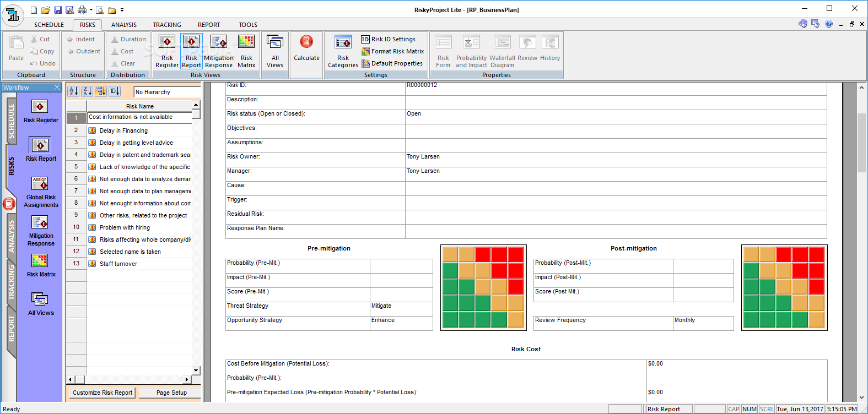Select SCHEDULE vertical tab in Workflow
Screen dimensions: 868x414
(x=11, y=121)
